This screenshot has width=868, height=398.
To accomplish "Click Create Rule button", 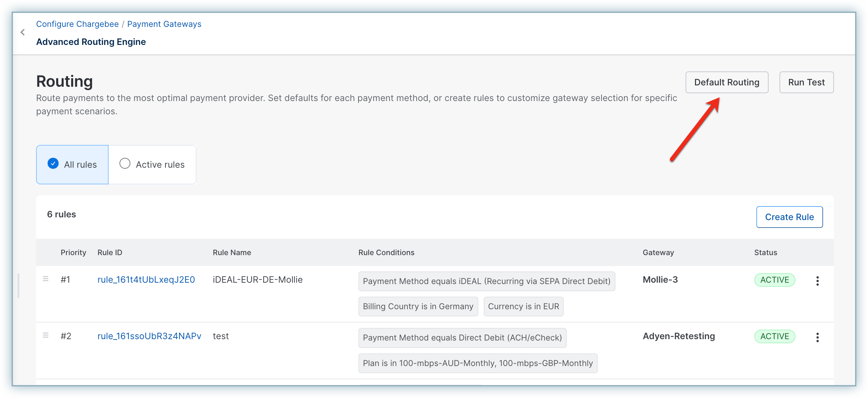I will click(789, 217).
